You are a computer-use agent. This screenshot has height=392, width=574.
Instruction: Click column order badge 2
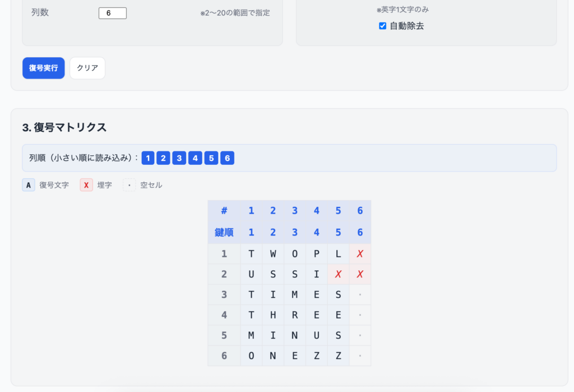click(164, 158)
